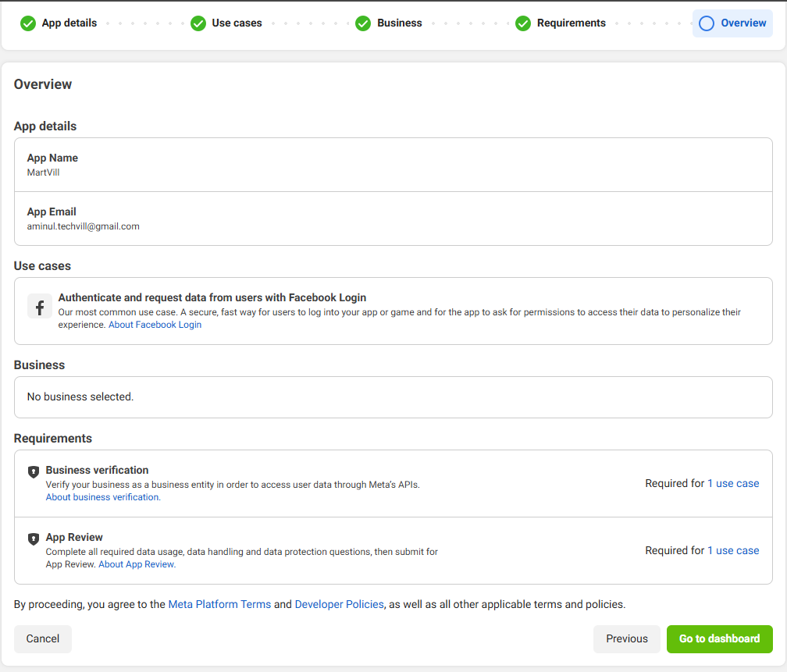Image resolution: width=787 pixels, height=672 pixels.
Task: Switch to the Use cases step
Action: [x=237, y=23]
